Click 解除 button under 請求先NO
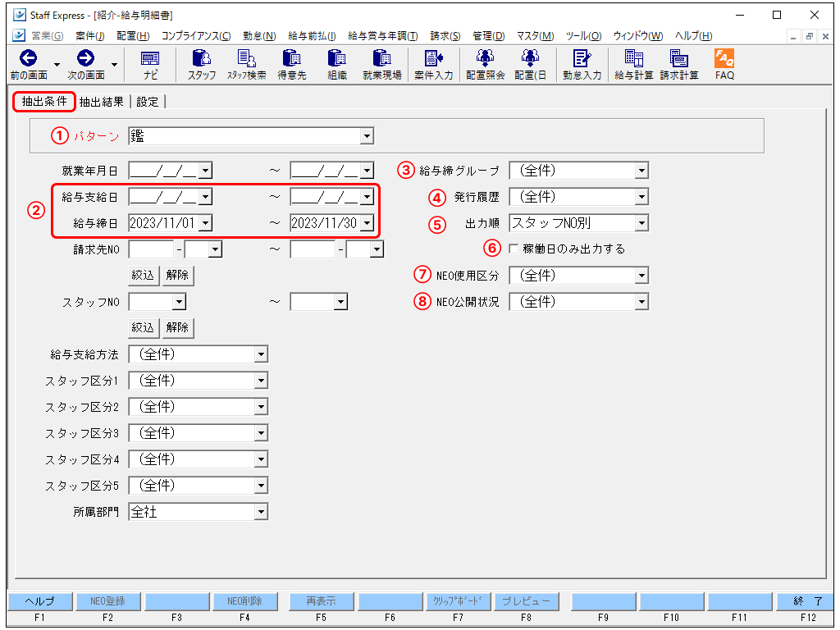 178,276
